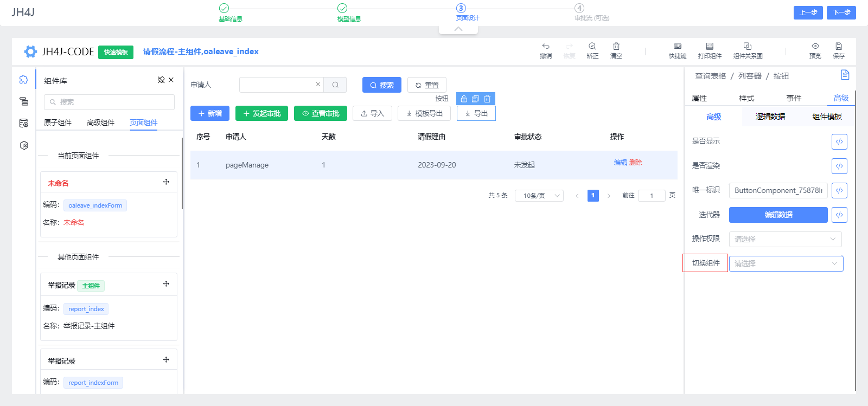This screenshot has height=406, width=868.
Task: Open the component library puzzle icon
Action: pos(24,80)
